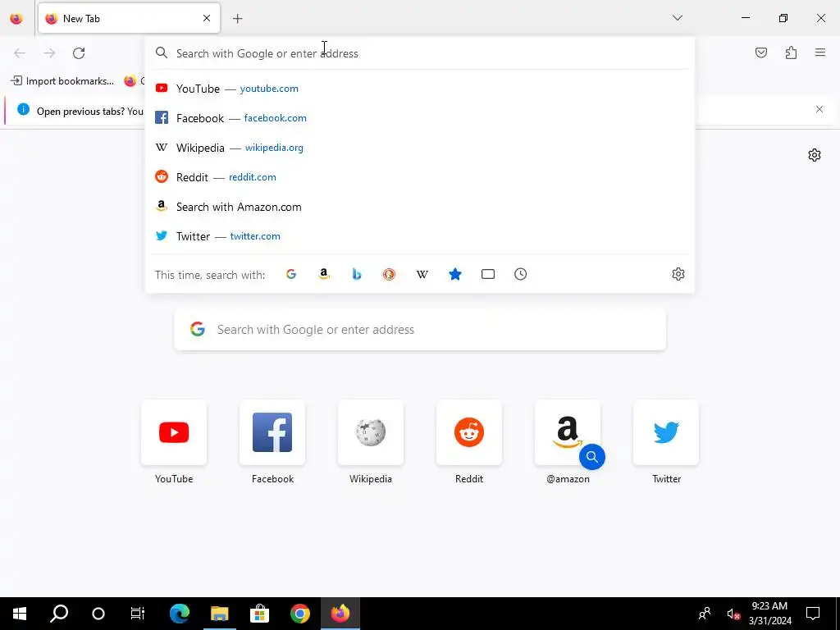Open Facebook shortcut tile
Image resolution: width=840 pixels, height=630 pixels.
(x=272, y=433)
